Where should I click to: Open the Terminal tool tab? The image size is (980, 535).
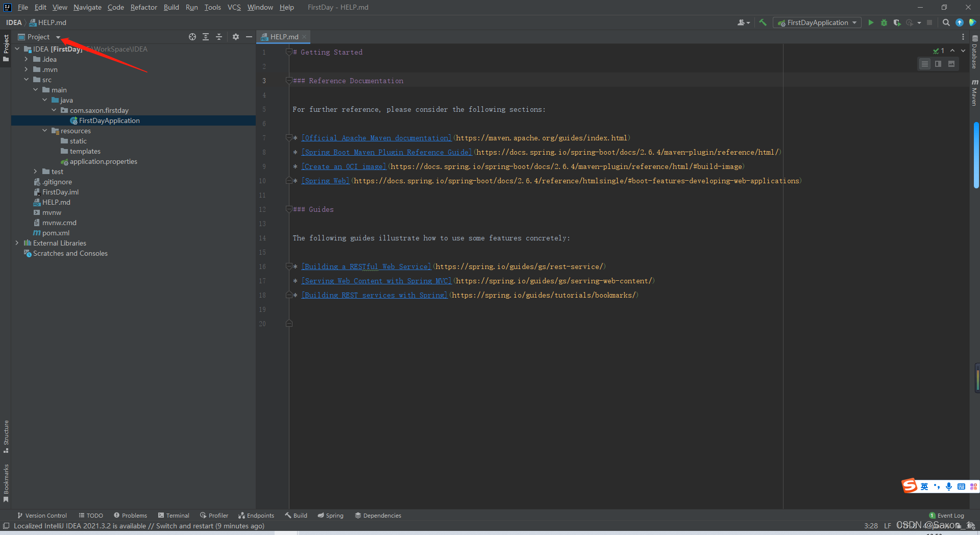174,516
